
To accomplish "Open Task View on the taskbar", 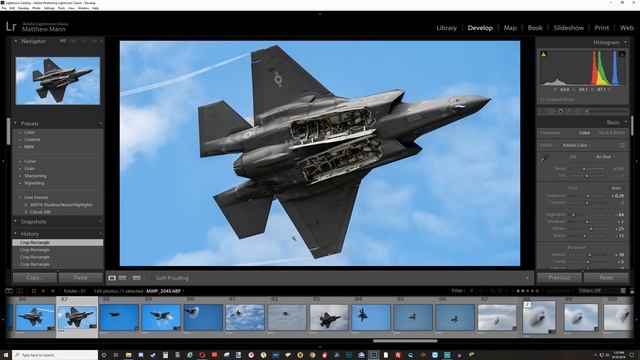I will pyautogui.click(x=116, y=355).
